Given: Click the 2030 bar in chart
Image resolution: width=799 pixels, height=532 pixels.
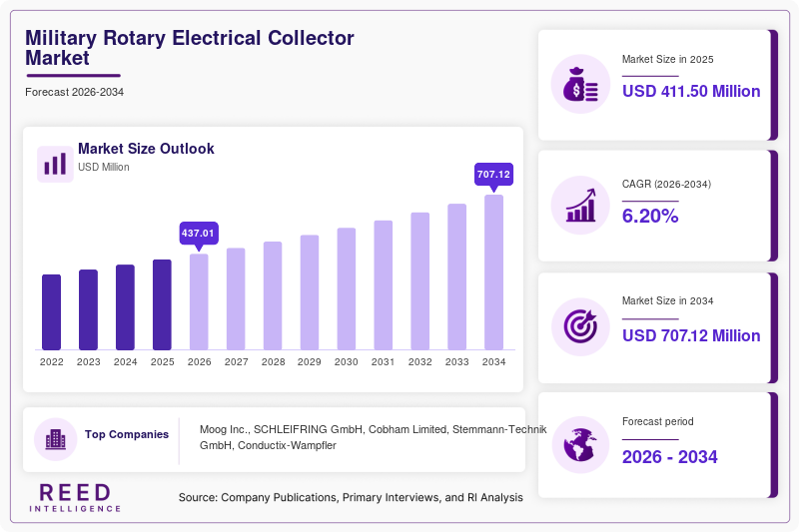Looking at the screenshot, I should coord(347,288).
